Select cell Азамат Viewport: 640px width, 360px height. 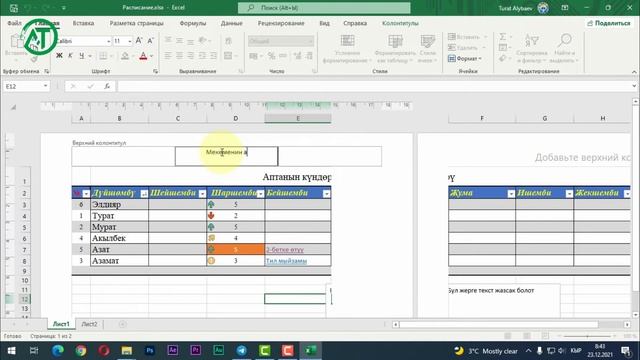pyautogui.click(x=119, y=260)
